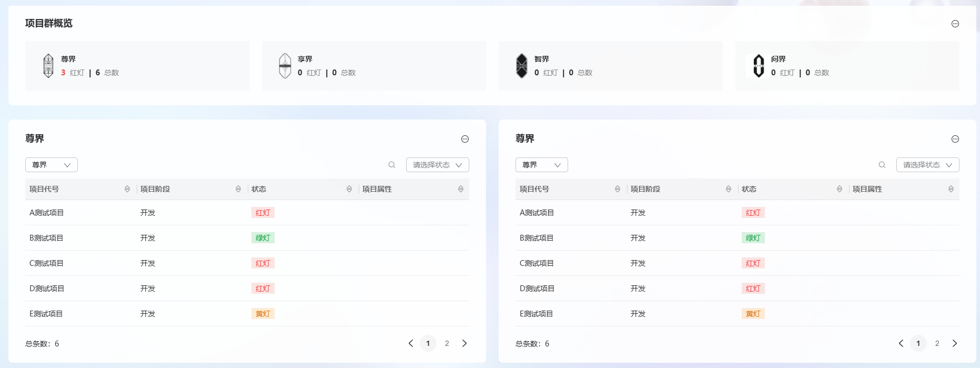Click the search icon in right 尊界 panel
This screenshot has width=980, height=368.
tap(882, 165)
